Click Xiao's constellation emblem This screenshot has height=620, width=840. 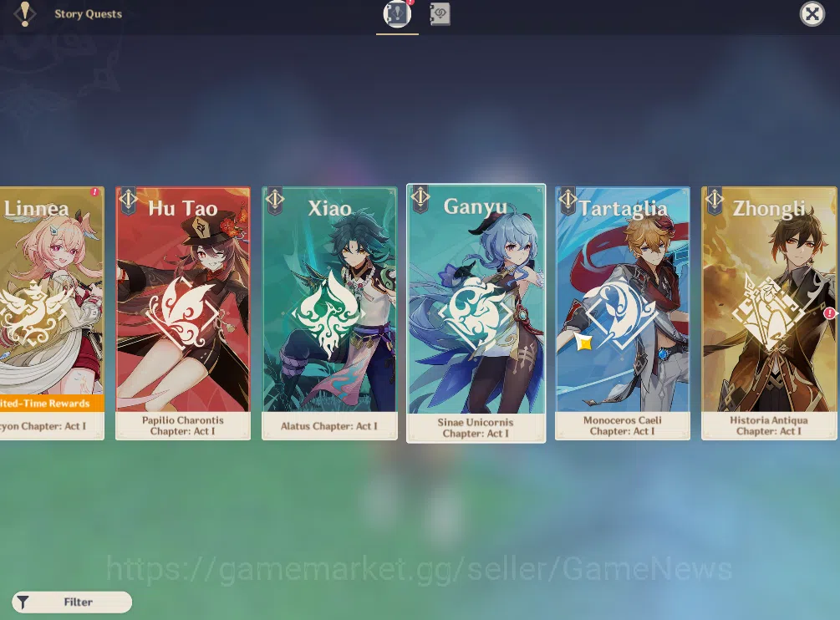coord(328,313)
